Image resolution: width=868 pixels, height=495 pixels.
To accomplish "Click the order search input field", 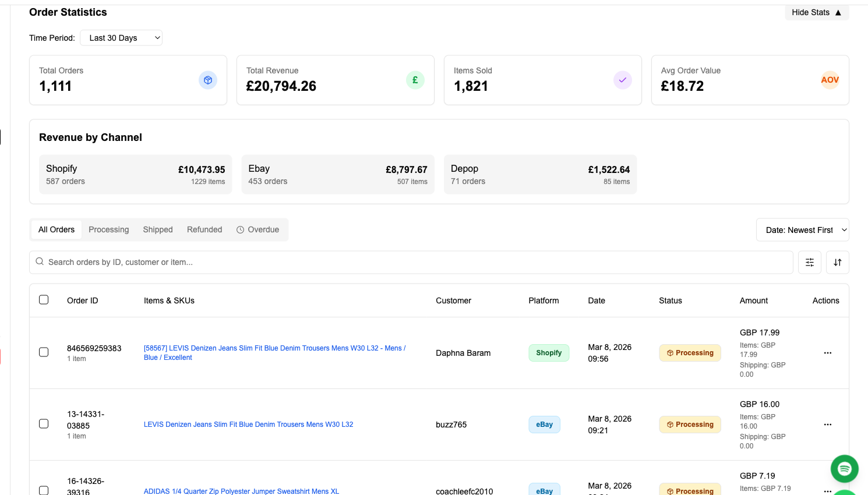I will pos(411,262).
